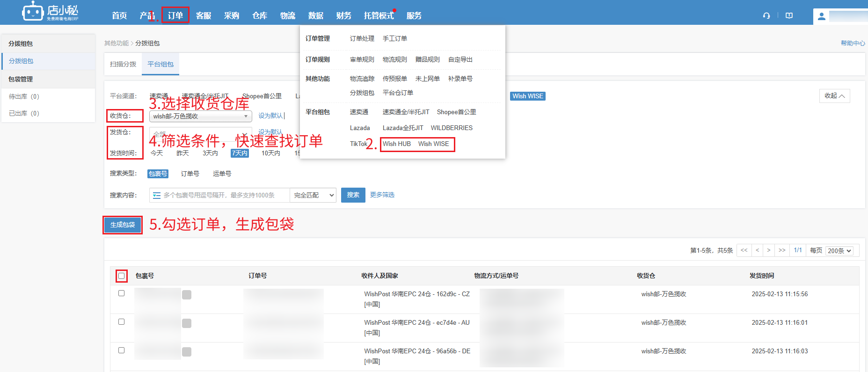The width and height of the screenshot is (868, 372).
Task: Choose 审单规则 in the order menu
Action: click(362, 59)
